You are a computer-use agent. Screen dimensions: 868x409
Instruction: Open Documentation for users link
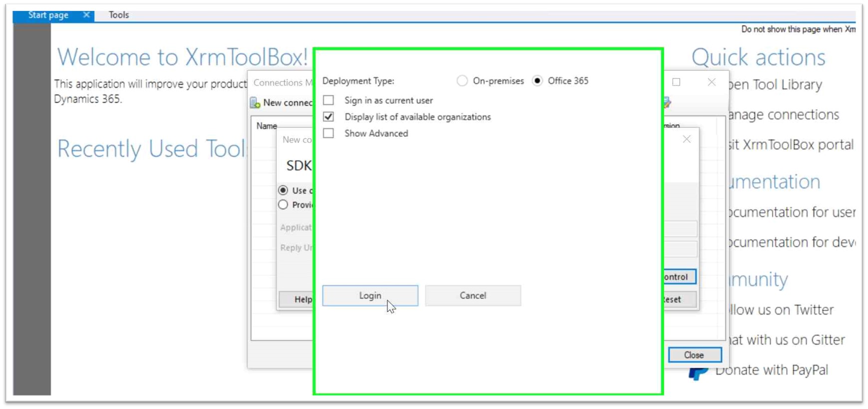point(792,212)
